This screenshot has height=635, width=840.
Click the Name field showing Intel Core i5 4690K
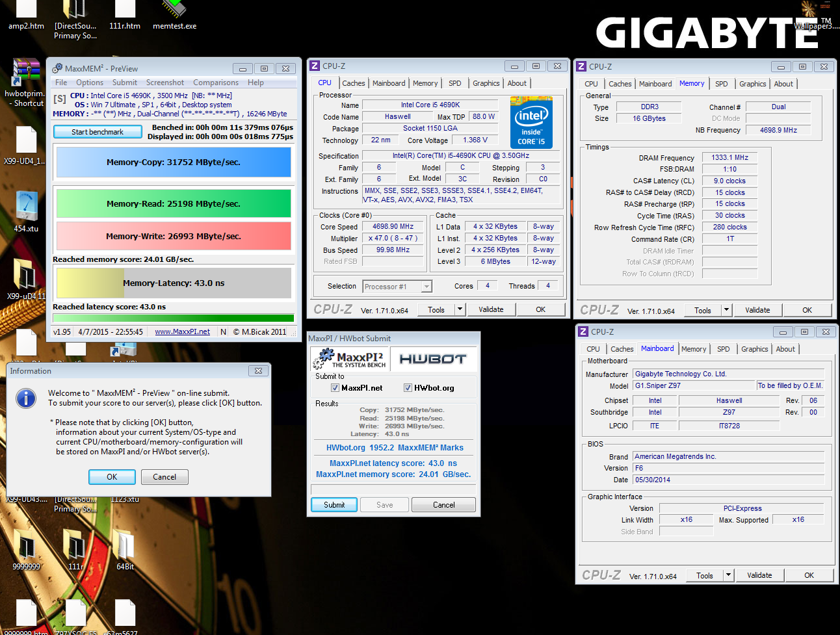point(430,105)
